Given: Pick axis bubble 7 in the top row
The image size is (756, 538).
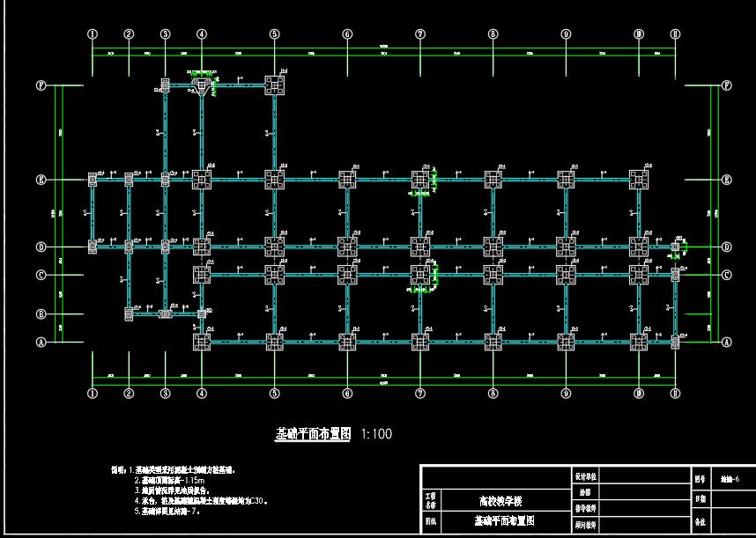Looking at the screenshot, I should [x=420, y=34].
